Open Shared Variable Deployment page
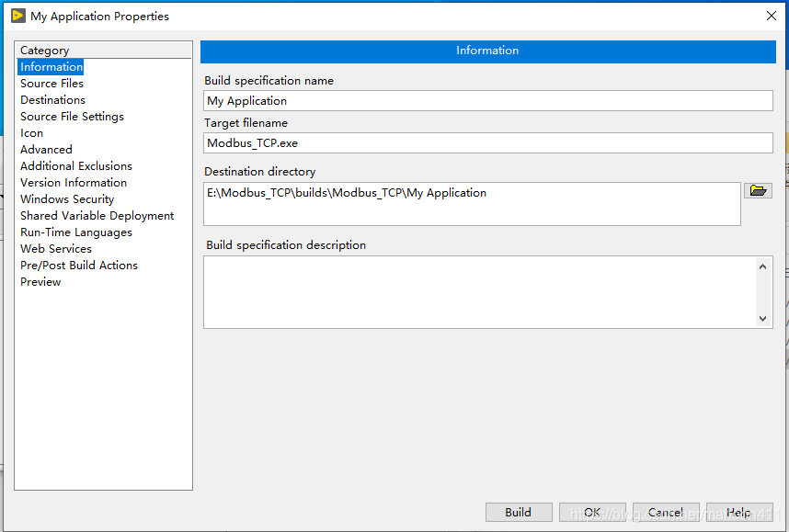789x532 pixels. tap(97, 216)
